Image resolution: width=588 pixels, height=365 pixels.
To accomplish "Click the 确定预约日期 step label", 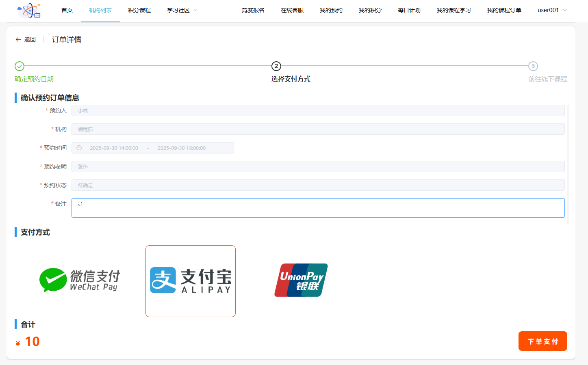I will click(34, 79).
